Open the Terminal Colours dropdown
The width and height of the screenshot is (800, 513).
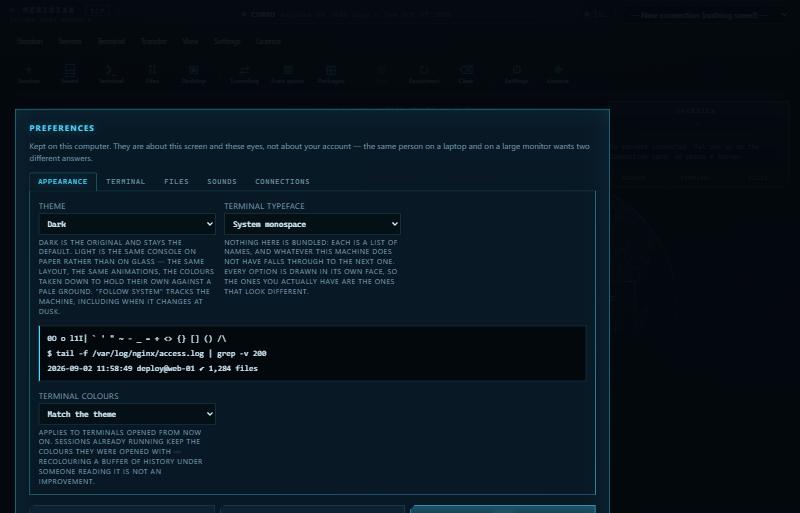(127, 414)
